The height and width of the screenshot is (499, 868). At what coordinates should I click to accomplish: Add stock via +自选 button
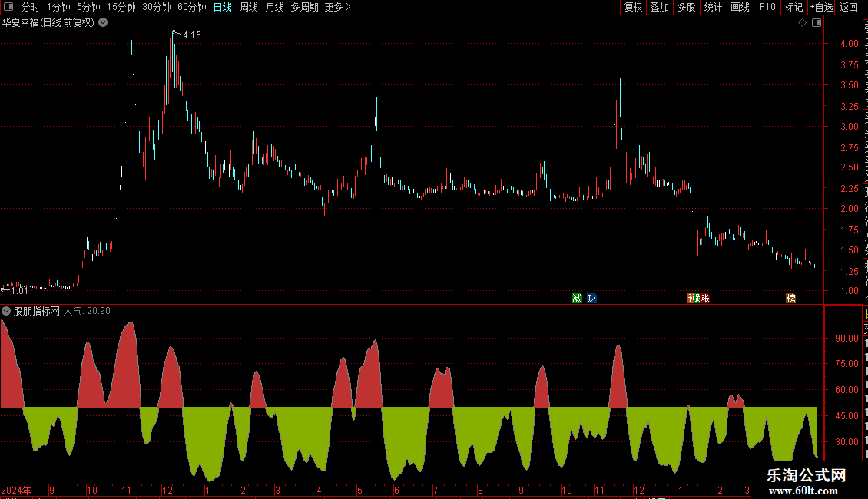pos(821,7)
